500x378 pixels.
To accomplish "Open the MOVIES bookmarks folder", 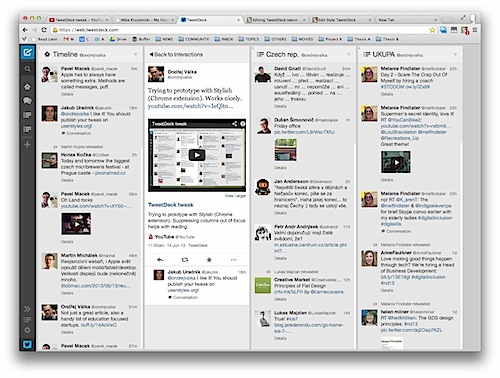I will click(x=302, y=39).
